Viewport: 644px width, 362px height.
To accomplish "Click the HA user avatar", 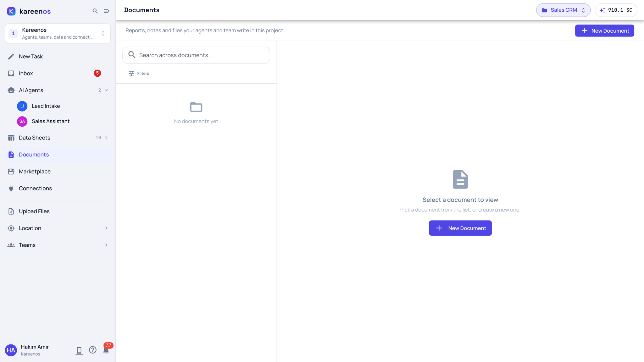I will click(x=11, y=350).
